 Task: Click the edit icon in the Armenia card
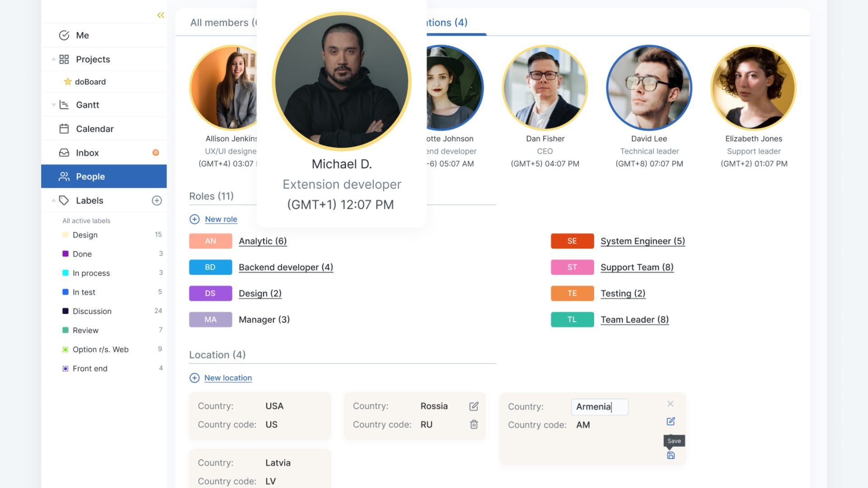pyautogui.click(x=670, y=421)
